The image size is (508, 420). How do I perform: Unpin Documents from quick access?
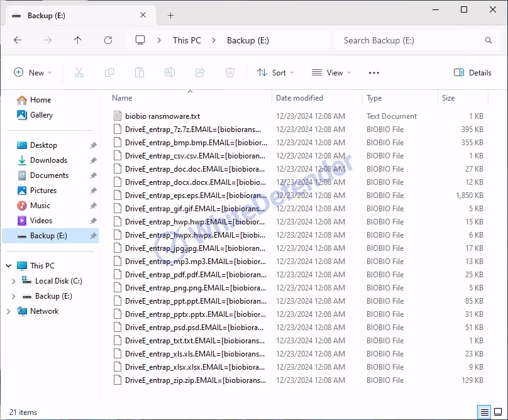[x=93, y=175]
